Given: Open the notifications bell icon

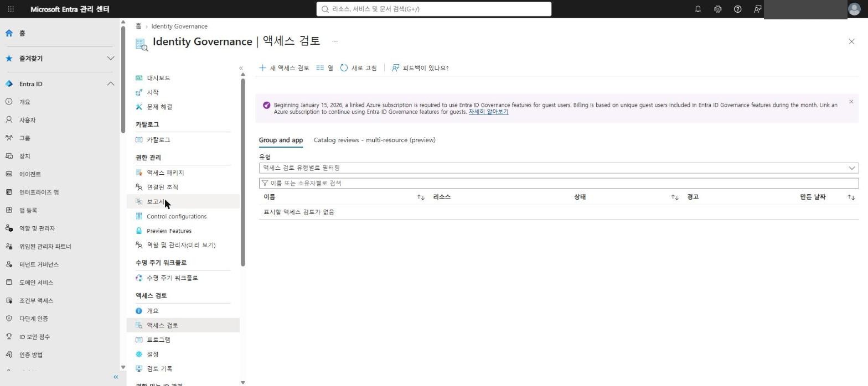Looking at the screenshot, I should (x=697, y=9).
